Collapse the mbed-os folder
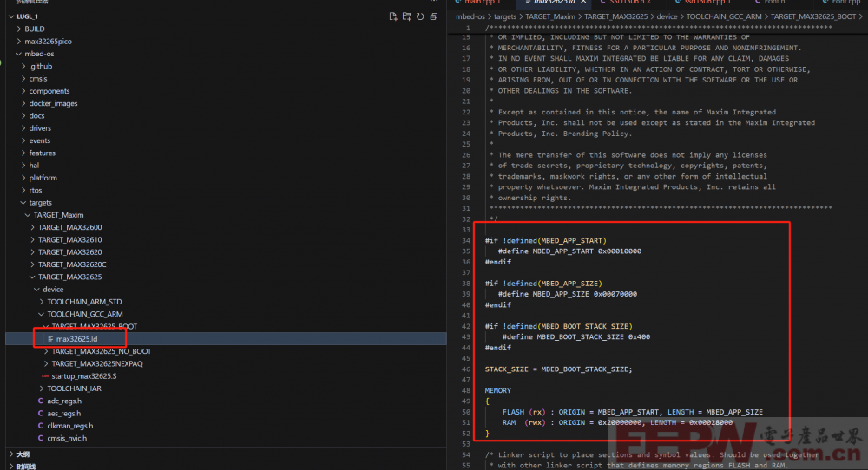 click(19, 54)
